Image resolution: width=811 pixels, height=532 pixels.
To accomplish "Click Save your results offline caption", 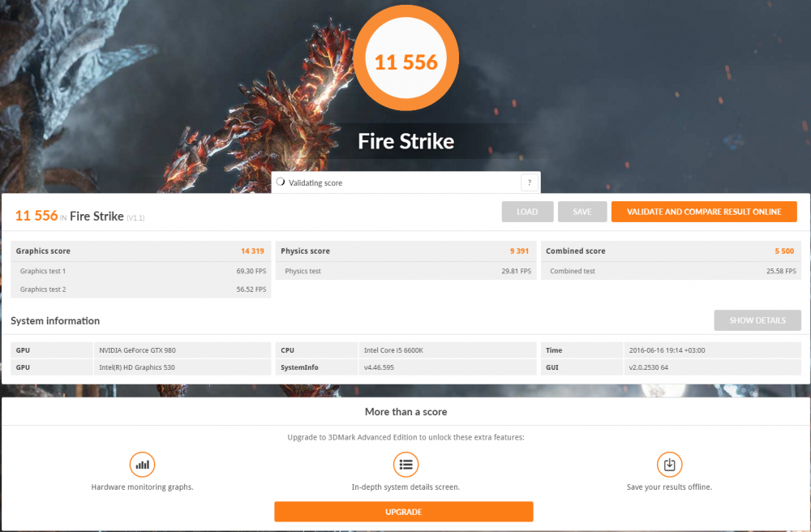I will tap(669, 487).
